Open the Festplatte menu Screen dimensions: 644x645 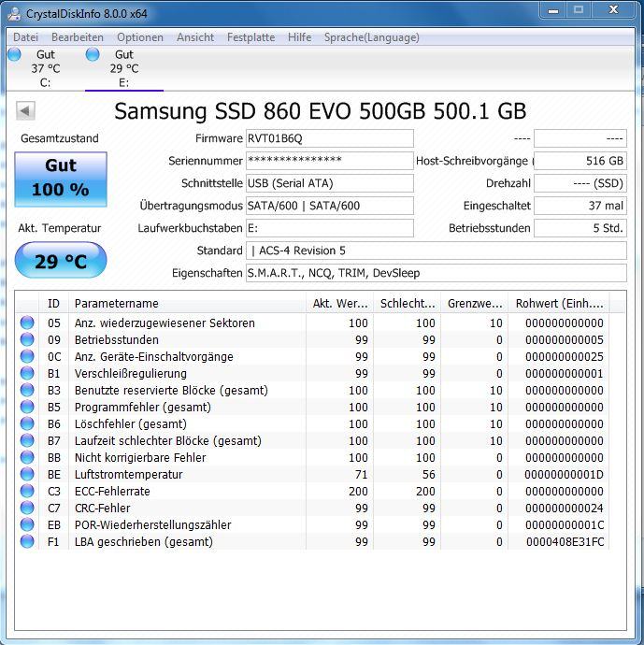[x=250, y=37]
